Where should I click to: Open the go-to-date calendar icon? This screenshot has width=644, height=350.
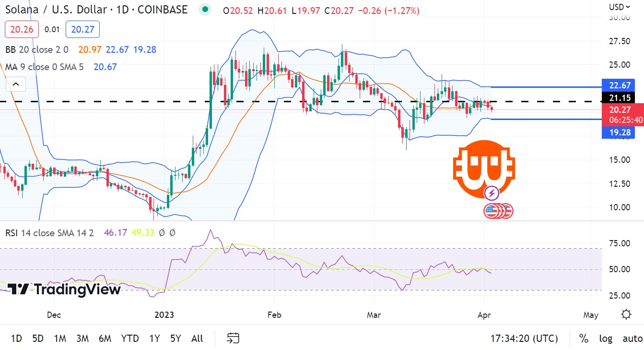(x=233, y=338)
